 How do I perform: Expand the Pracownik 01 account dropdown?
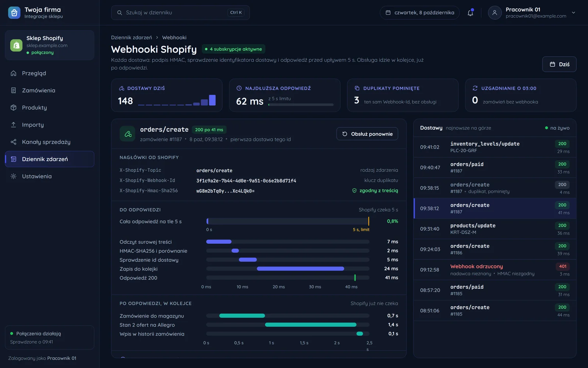[573, 13]
